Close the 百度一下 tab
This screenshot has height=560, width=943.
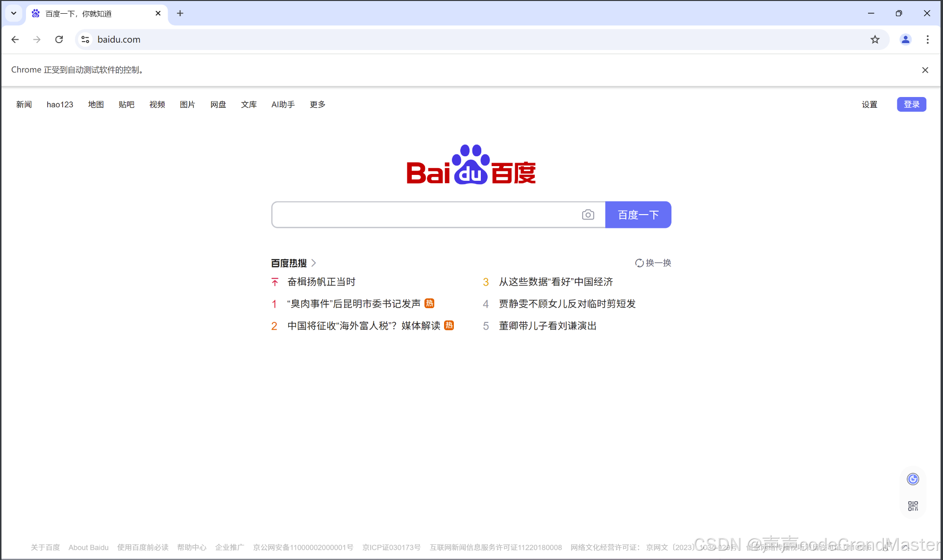[158, 13]
